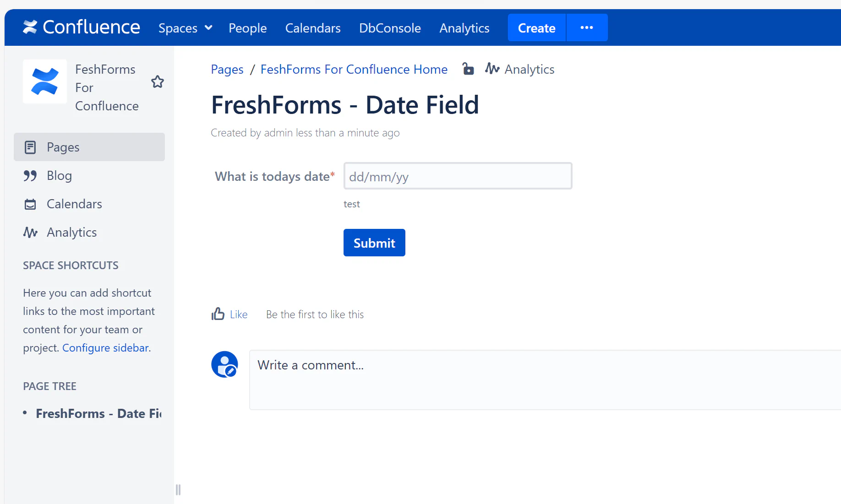Open the more options ellipsis next to Create
841x504 pixels.
tap(587, 28)
